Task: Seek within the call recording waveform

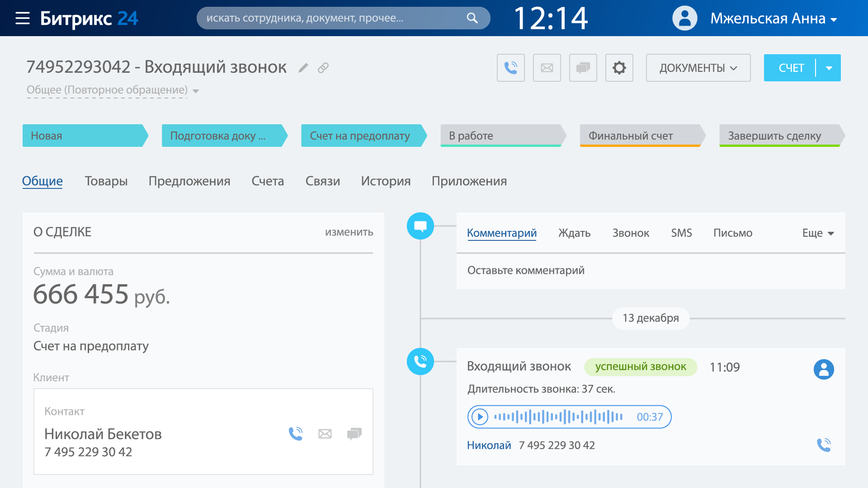Action: pyautogui.click(x=558, y=417)
